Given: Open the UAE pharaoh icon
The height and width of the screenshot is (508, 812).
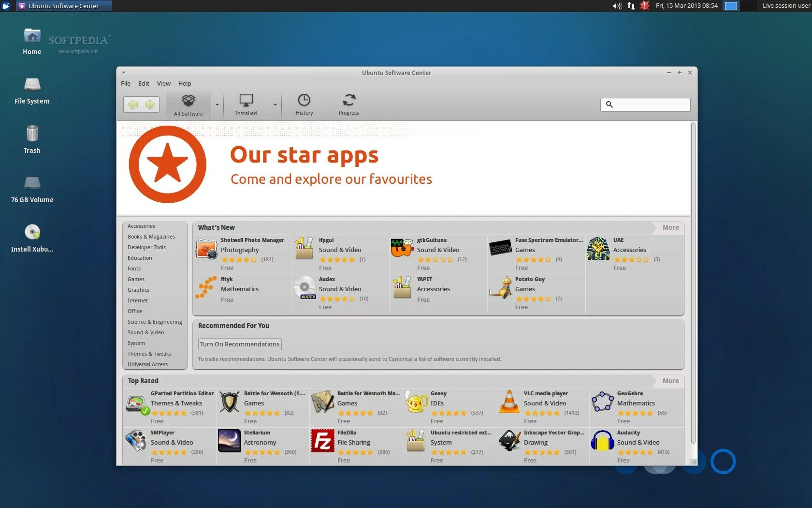Looking at the screenshot, I should [598, 248].
